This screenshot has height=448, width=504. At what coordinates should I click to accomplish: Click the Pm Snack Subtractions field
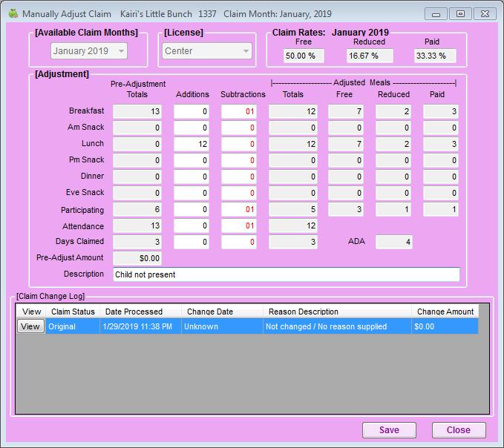[238, 160]
